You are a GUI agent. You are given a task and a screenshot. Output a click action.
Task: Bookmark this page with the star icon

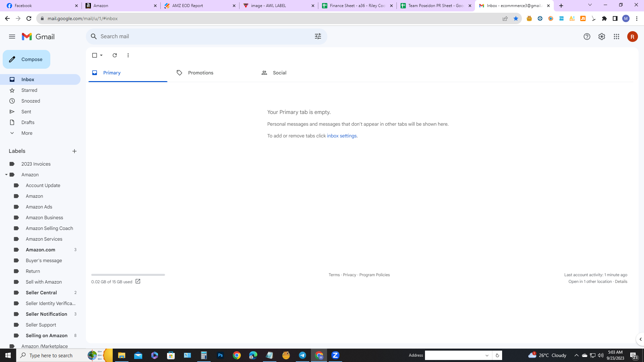click(516, 18)
